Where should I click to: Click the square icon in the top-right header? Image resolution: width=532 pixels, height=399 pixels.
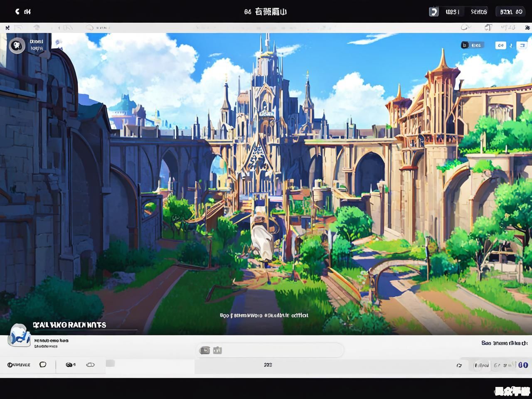433,12
